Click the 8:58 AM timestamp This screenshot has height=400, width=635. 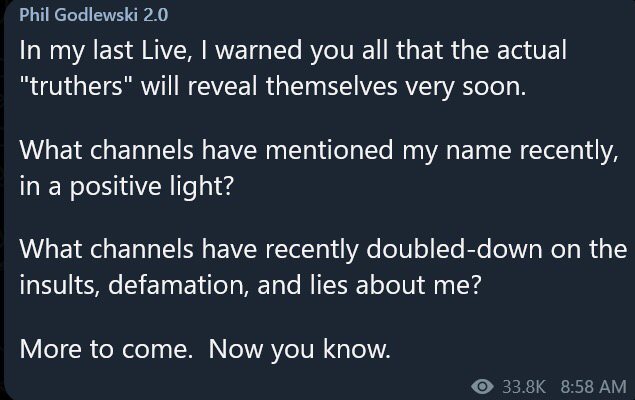593,386
